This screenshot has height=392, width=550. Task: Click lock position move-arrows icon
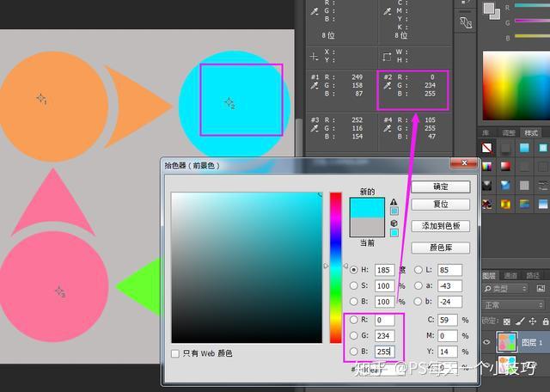tap(533, 322)
